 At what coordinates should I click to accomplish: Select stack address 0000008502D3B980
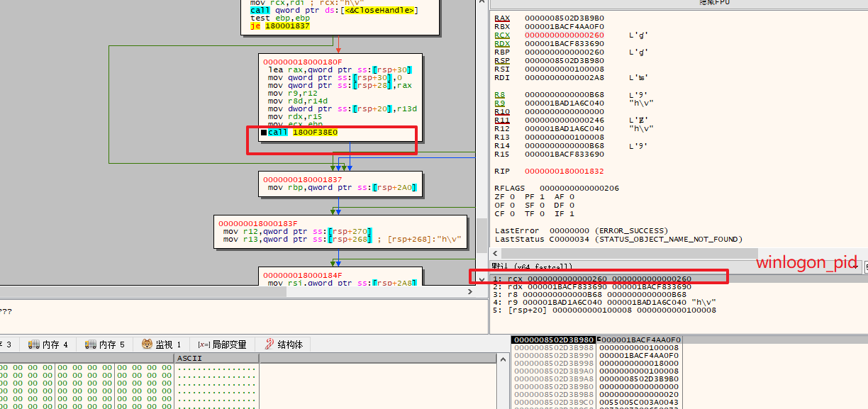[x=553, y=340]
